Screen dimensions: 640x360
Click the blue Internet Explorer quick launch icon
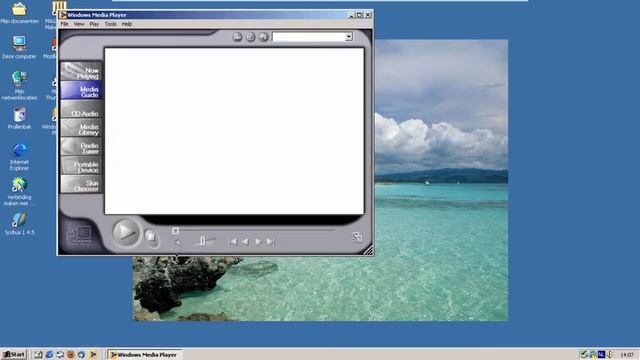click(x=49, y=355)
